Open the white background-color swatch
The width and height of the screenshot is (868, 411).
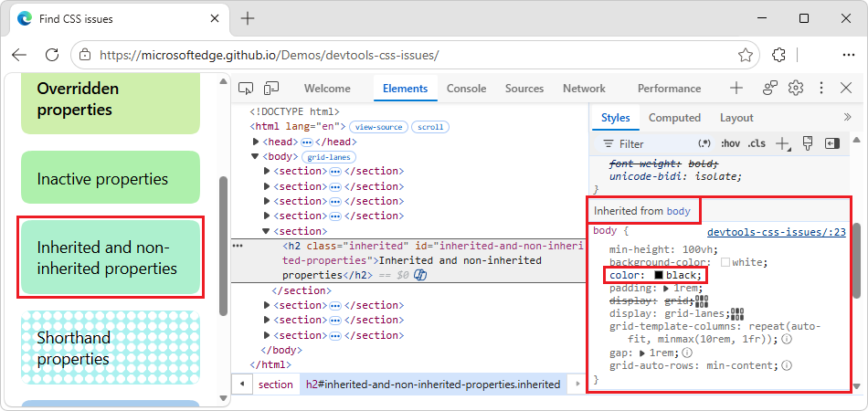[x=725, y=262]
